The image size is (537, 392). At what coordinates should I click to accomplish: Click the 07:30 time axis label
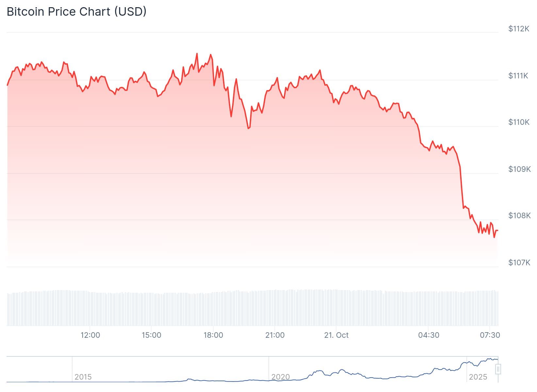coord(490,335)
